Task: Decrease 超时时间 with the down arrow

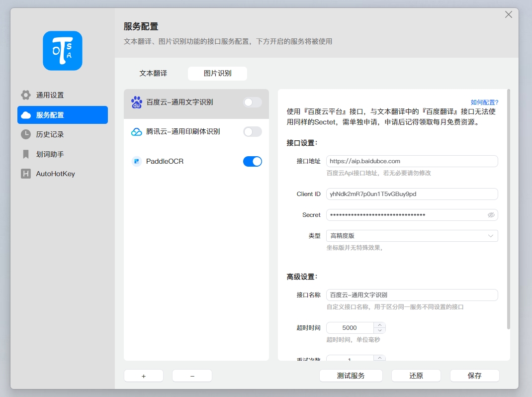Action: click(x=380, y=330)
